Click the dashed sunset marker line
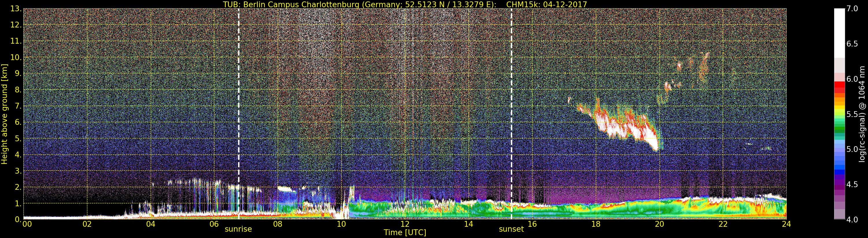868x238 pixels. pos(511,114)
